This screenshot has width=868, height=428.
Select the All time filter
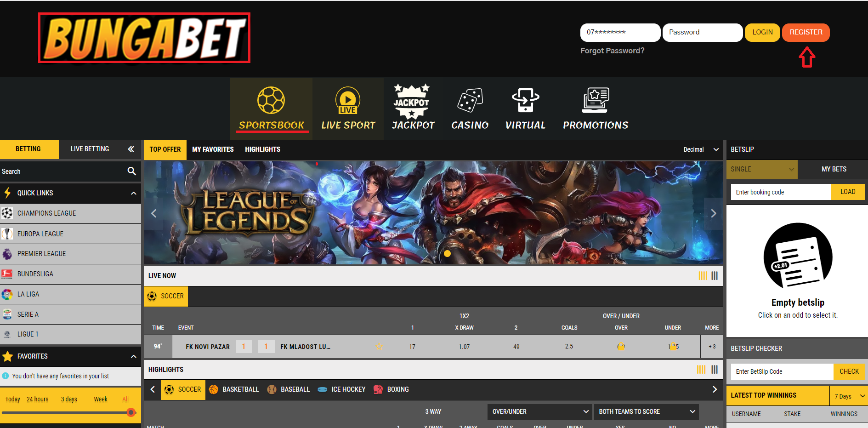(x=125, y=399)
